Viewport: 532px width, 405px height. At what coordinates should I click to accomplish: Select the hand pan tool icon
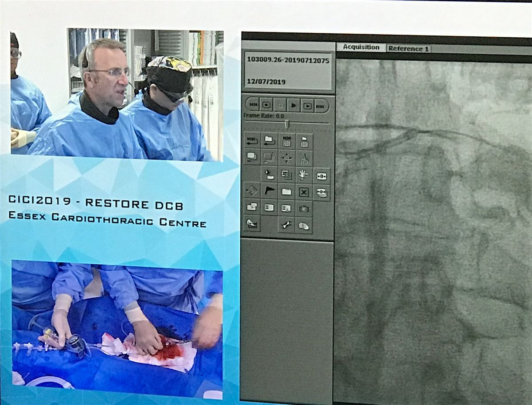[304, 175]
